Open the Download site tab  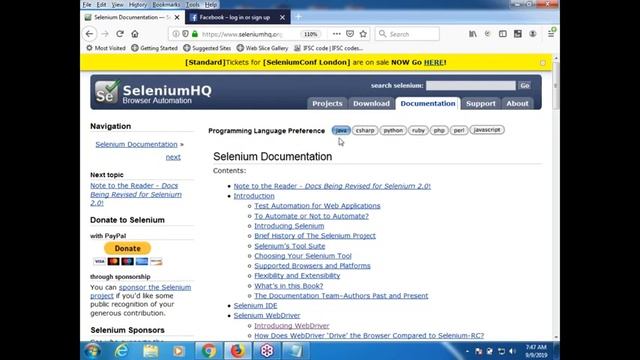pos(371,104)
